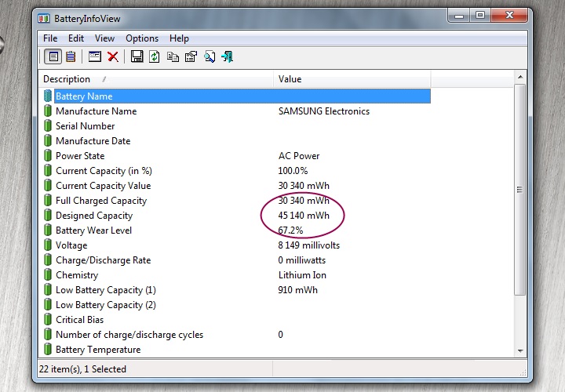Click the battery log view icon
The image size is (565, 392).
coord(71,56)
